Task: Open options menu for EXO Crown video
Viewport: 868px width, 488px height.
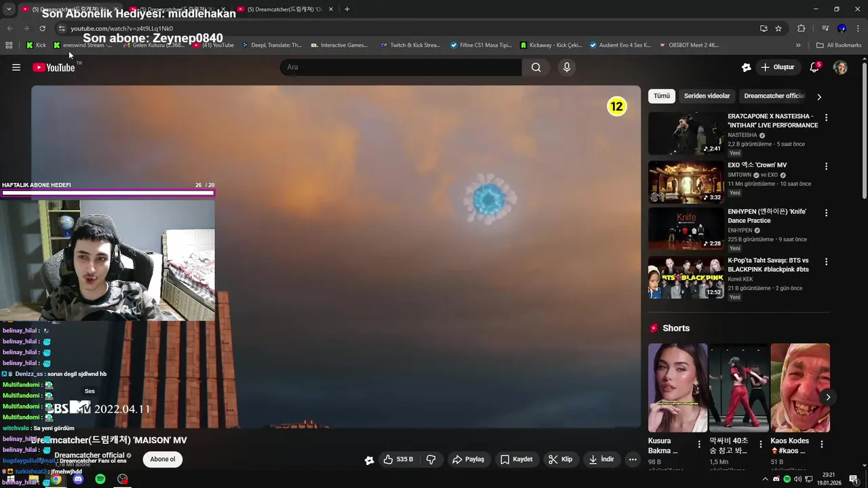Action: 826,166
